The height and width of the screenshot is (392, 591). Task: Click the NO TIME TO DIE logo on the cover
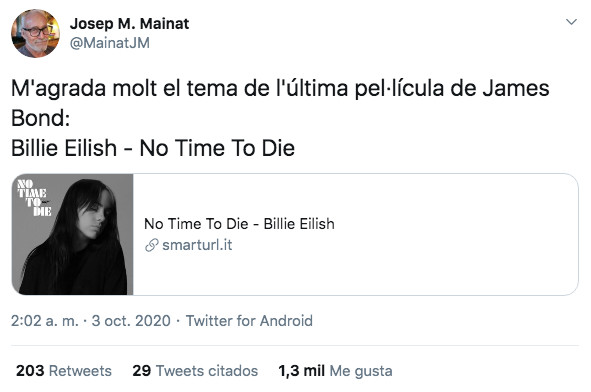point(34,198)
